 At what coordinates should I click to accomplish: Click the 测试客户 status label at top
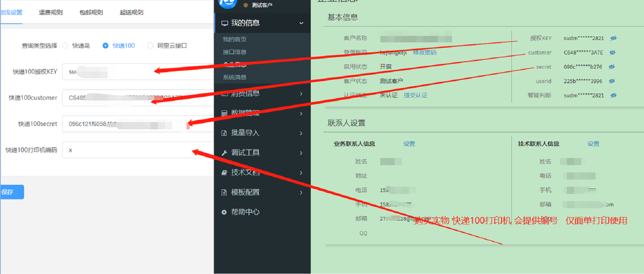pyautogui.click(x=262, y=5)
